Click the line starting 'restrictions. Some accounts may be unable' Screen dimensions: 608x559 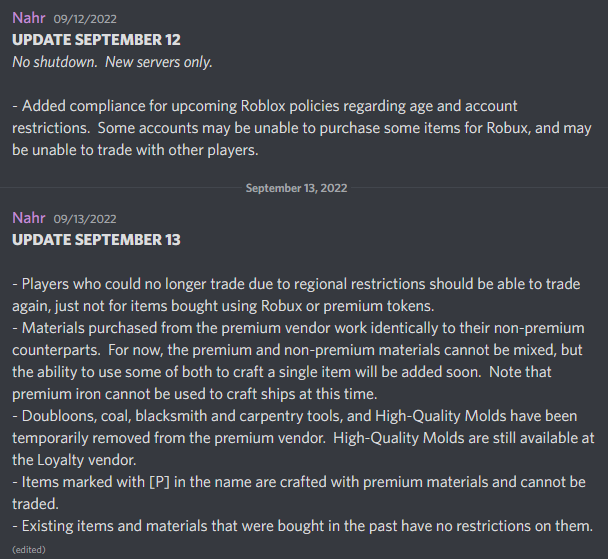tap(302, 128)
